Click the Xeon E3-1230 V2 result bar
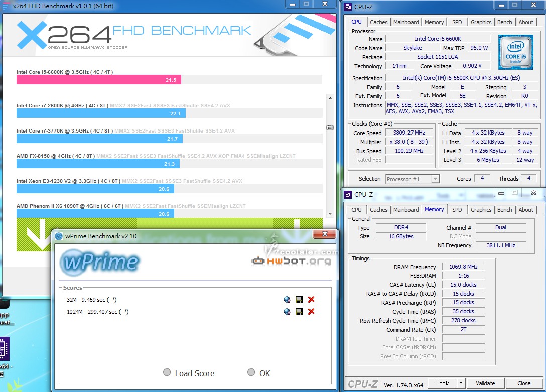The height and width of the screenshot is (392, 546). pyautogui.click(x=95, y=189)
